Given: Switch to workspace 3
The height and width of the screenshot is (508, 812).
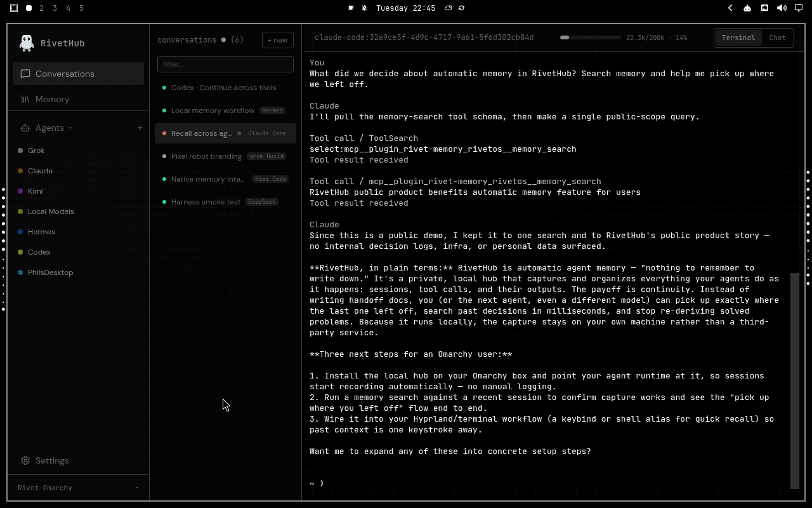Looking at the screenshot, I should (x=55, y=8).
